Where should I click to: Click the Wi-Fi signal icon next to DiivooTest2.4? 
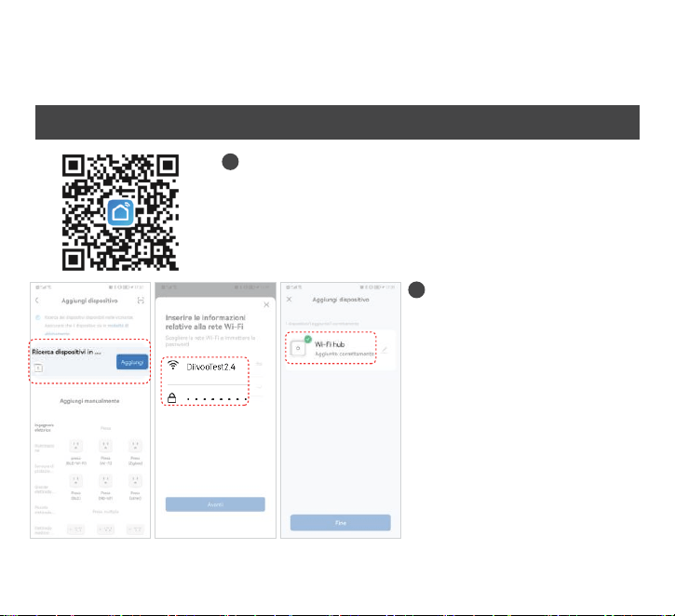[173, 365]
